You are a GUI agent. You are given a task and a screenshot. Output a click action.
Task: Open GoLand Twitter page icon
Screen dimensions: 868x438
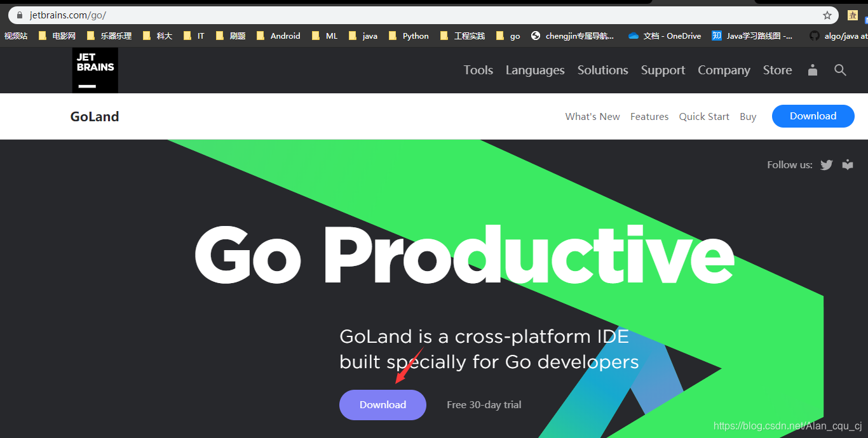point(826,165)
